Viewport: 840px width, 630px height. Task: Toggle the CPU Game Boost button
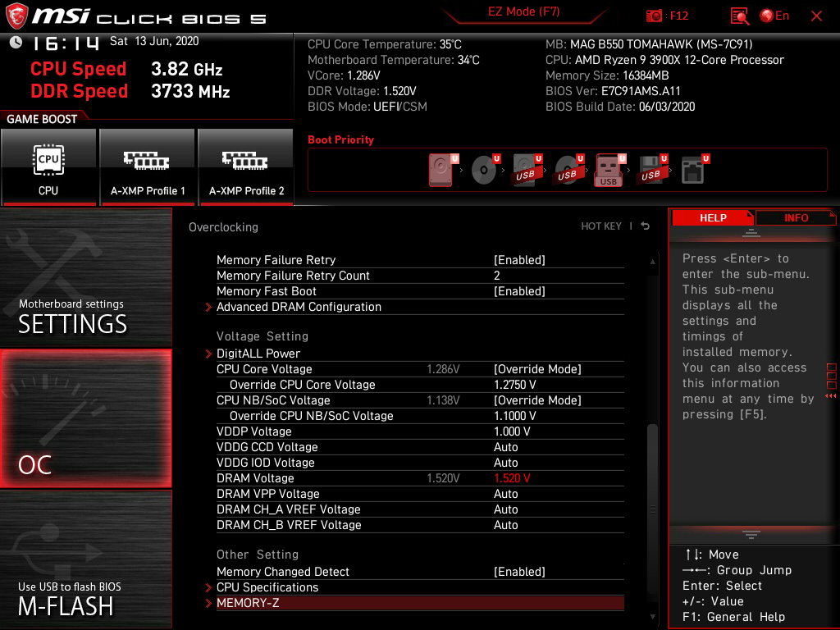48,167
